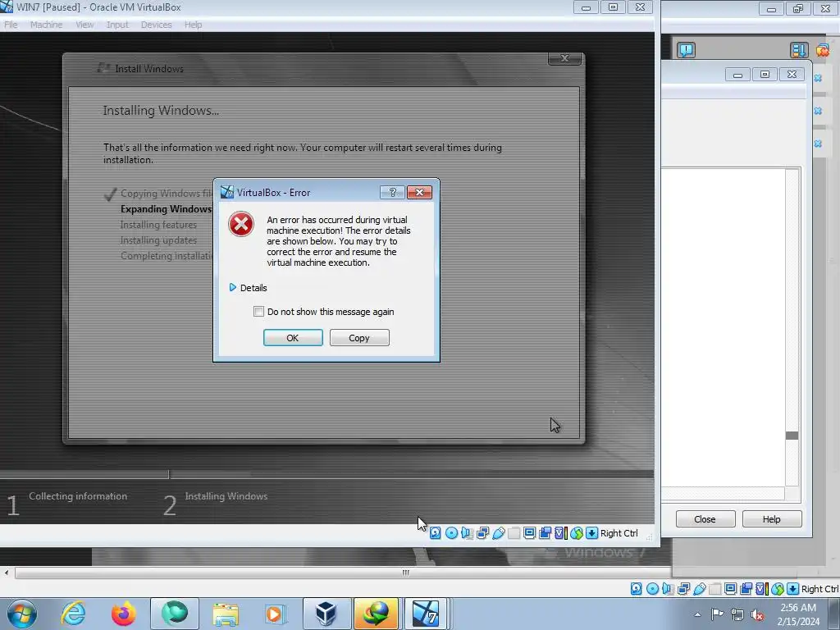Click the help question-mark button in error dialog
This screenshot has width=840, height=630.
point(392,192)
